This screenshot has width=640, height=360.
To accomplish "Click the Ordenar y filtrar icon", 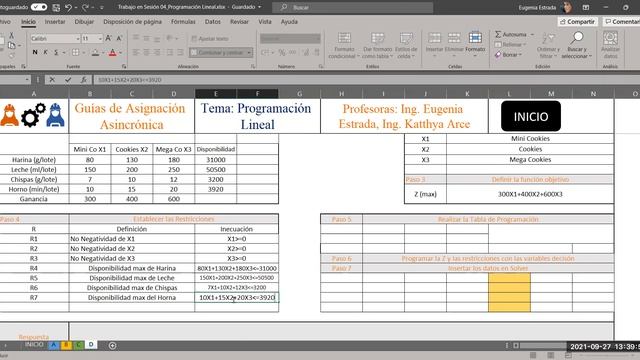I will point(548,45).
